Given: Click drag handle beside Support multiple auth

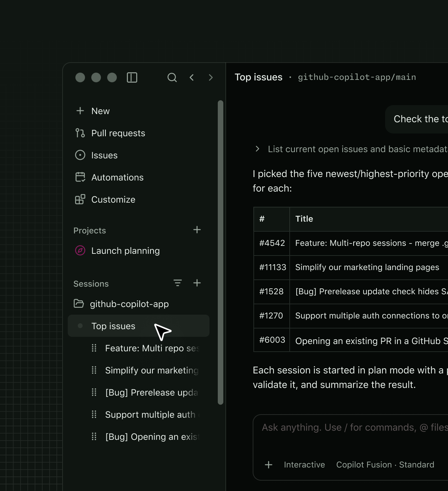Looking at the screenshot, I should tap(94, 414).
